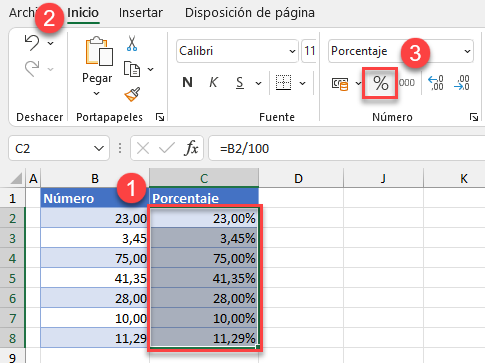
Task: Click cell with value 3,45
Action: [x=95, y=238]
